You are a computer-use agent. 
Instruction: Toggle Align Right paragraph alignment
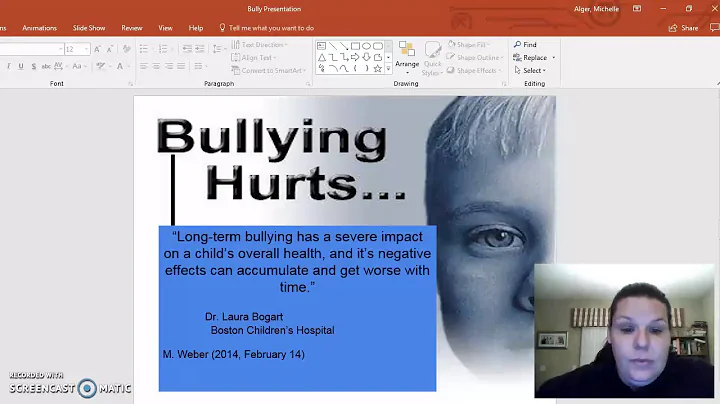(169, 67)
